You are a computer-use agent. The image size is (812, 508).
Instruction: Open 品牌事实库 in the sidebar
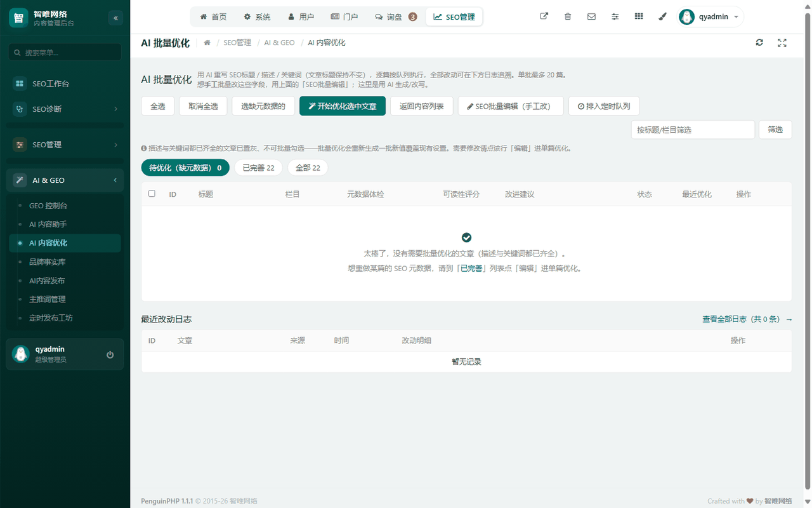(65, 262)
